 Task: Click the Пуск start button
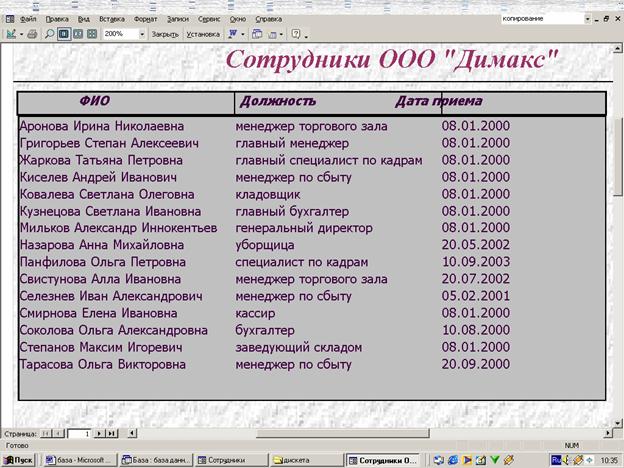pyautogui.click(x=20, y=459)
